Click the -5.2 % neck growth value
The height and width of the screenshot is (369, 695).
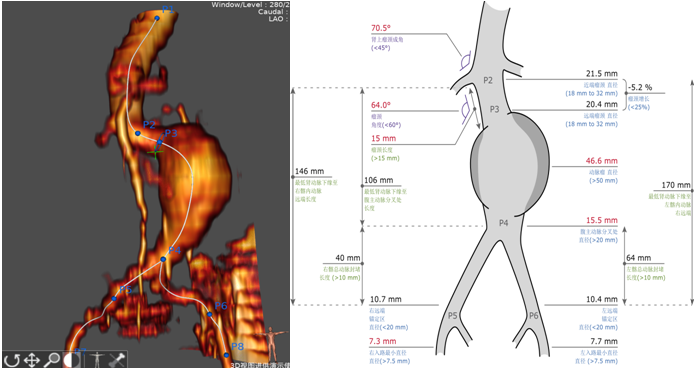640,87
